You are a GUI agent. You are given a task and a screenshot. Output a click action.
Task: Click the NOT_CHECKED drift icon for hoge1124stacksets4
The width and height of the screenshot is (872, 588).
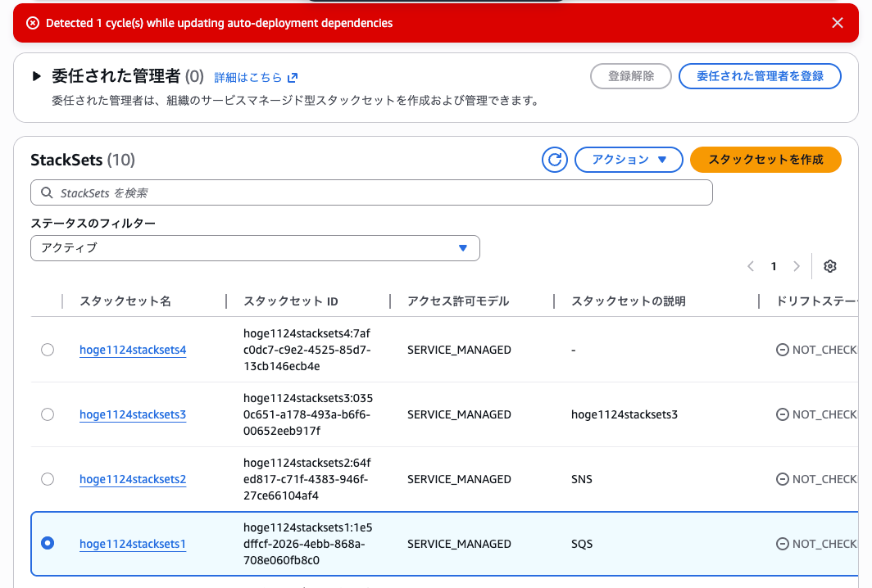[782, 350]
